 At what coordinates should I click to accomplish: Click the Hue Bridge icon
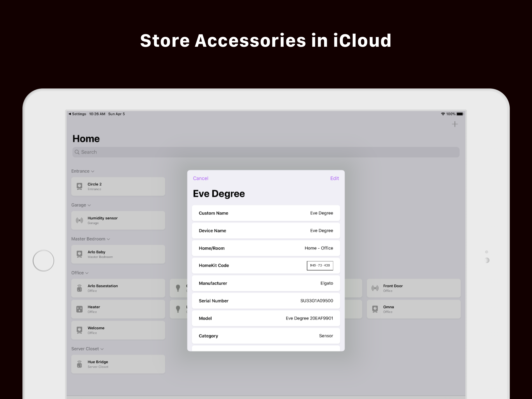click(79, 364)
